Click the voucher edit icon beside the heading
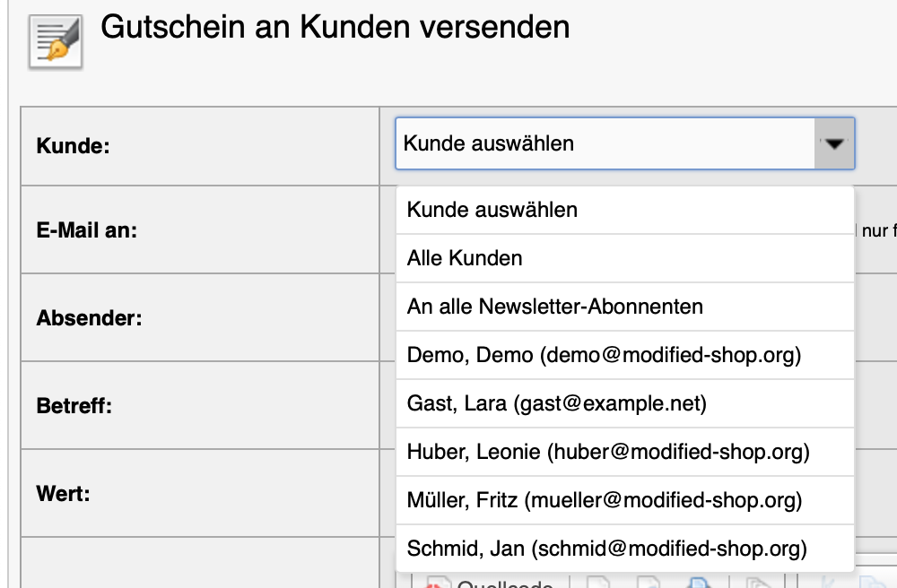Viewport: 897px width, 588px height. [56, 41]
